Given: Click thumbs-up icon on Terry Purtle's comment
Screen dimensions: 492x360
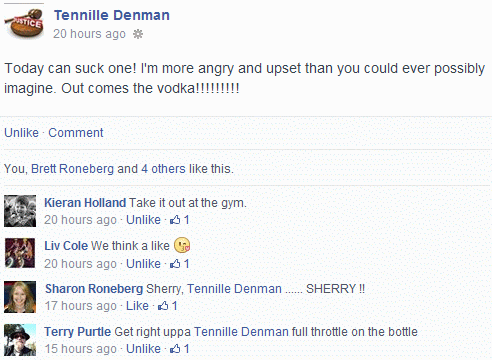Looking at the screenshot, I should click(x=175, y=349).
